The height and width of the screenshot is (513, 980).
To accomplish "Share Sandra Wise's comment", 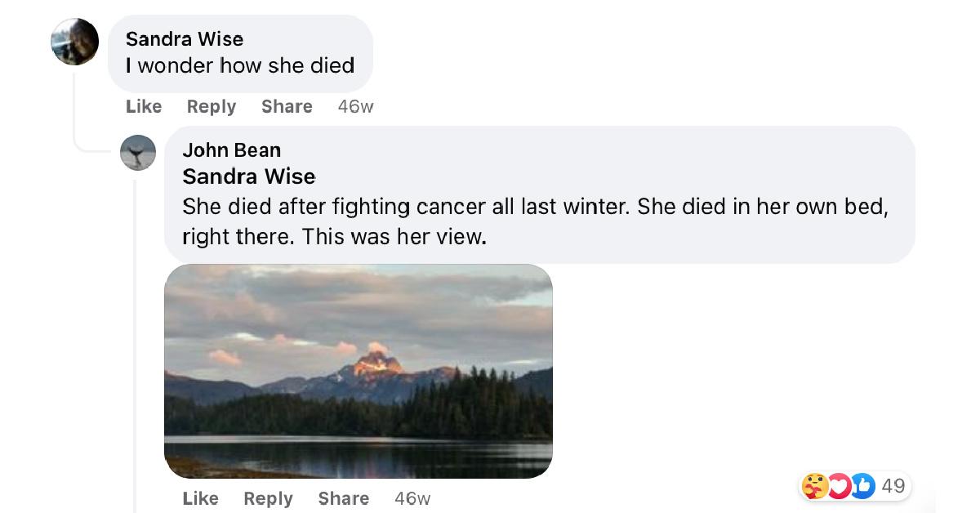I will tap(287, 106).
